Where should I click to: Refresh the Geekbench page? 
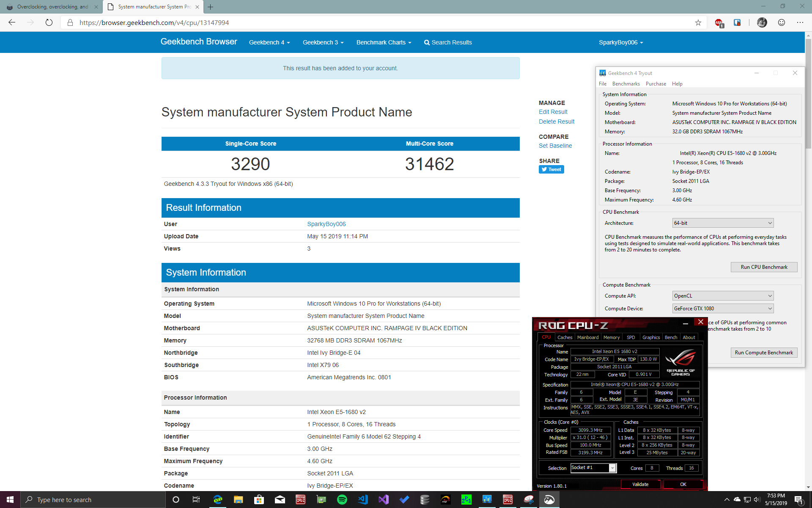(x=49, y=22)
